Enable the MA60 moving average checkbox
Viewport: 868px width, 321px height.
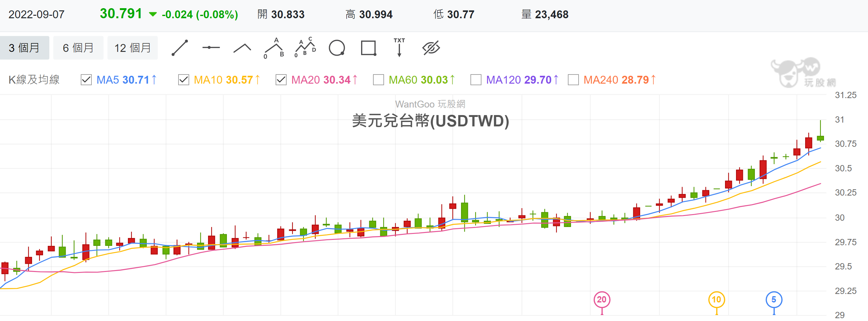pos(378,80)
